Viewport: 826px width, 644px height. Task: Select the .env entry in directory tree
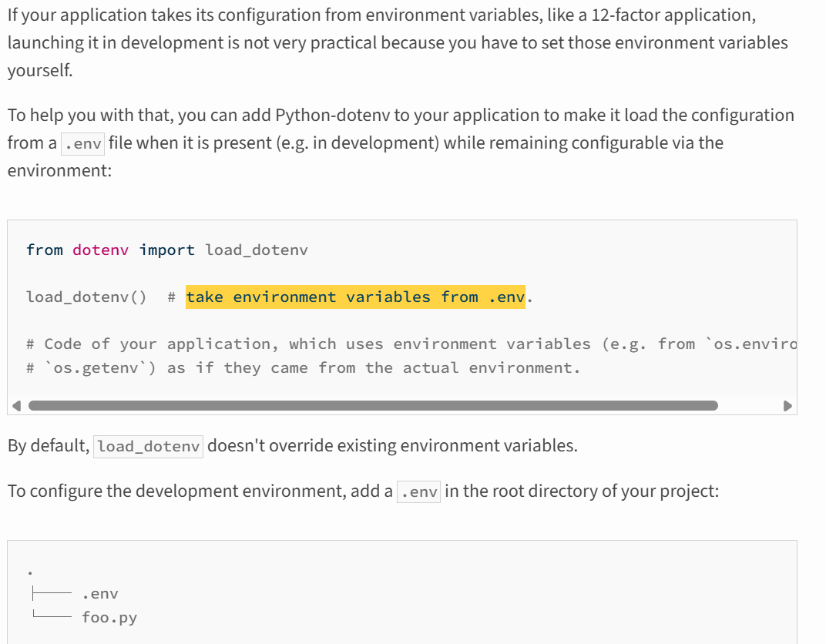(100, 594)
